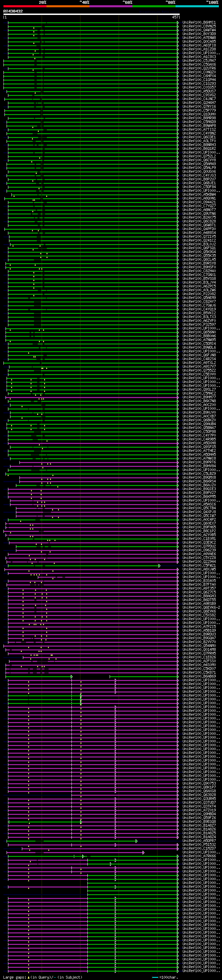Click label UniRef100_C0SG57
The image size is (222, 980).
coord(199,88)
